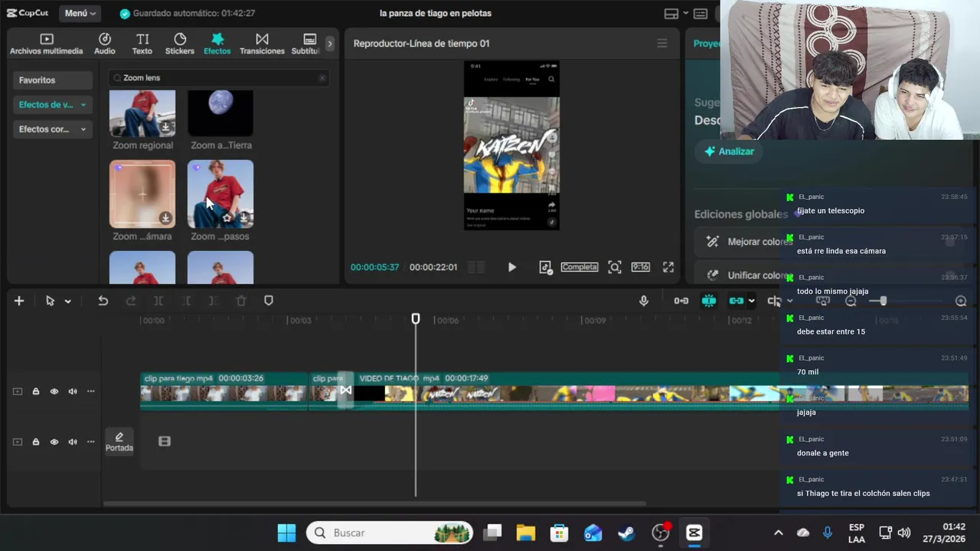Click Mejorar colores option
This screenshot has height=551, width=980.
pyautogui.click(x=749, y=242)
